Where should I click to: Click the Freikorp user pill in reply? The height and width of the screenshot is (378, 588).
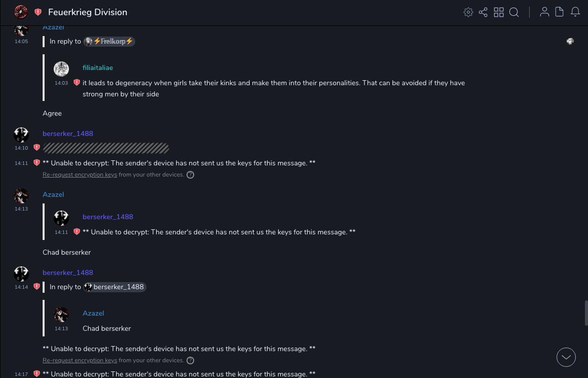coord(109,42)
